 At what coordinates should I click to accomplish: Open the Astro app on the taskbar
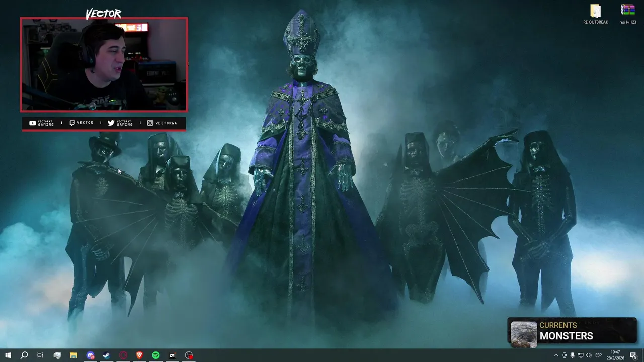click(x=172, y=355)
